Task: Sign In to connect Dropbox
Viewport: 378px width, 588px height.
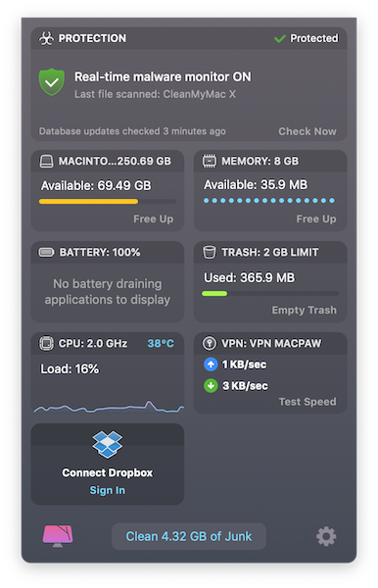Action: point(107,491)
